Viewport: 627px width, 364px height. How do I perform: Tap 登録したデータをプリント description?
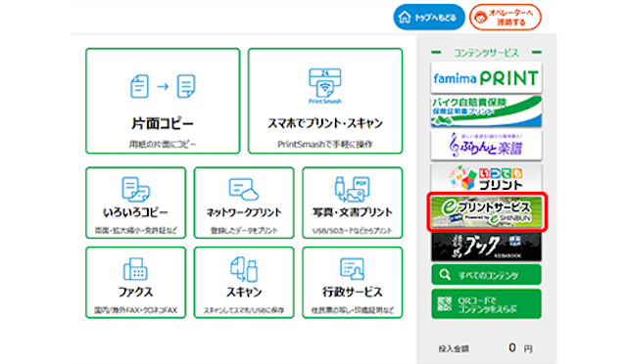point(244,231)
